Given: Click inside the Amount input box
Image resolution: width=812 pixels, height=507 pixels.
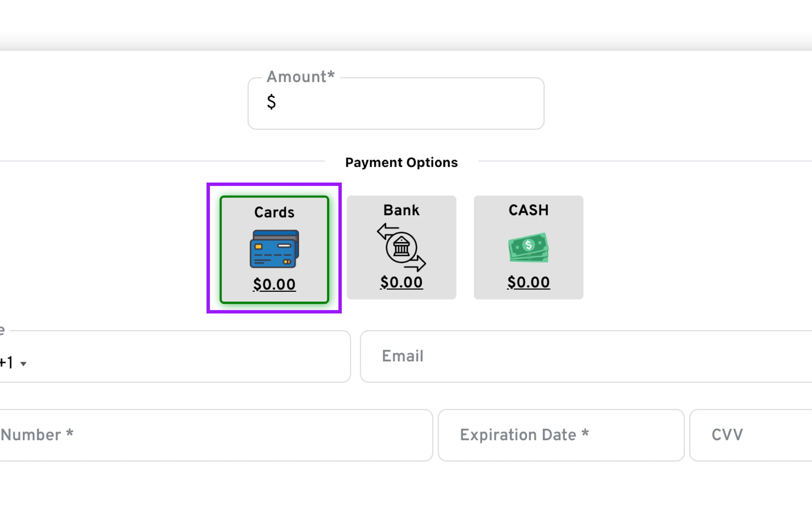Looking at the screenshot, I should tap(403, 103).
